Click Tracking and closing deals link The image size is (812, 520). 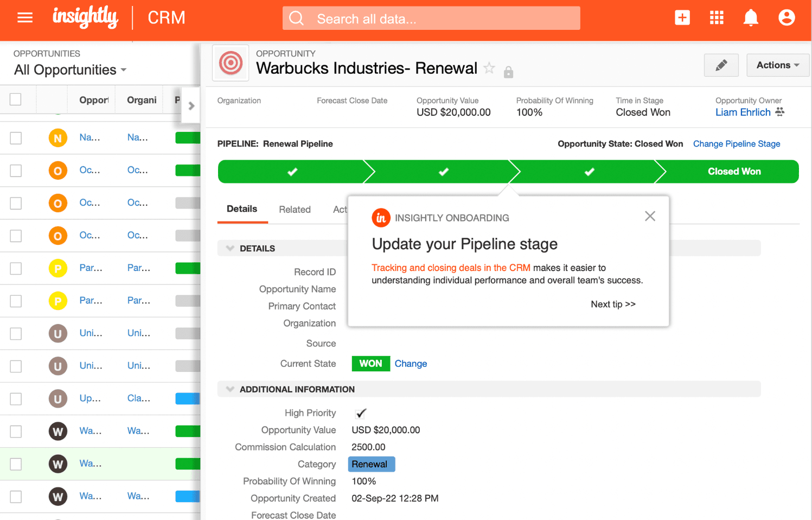coord(451,268)
